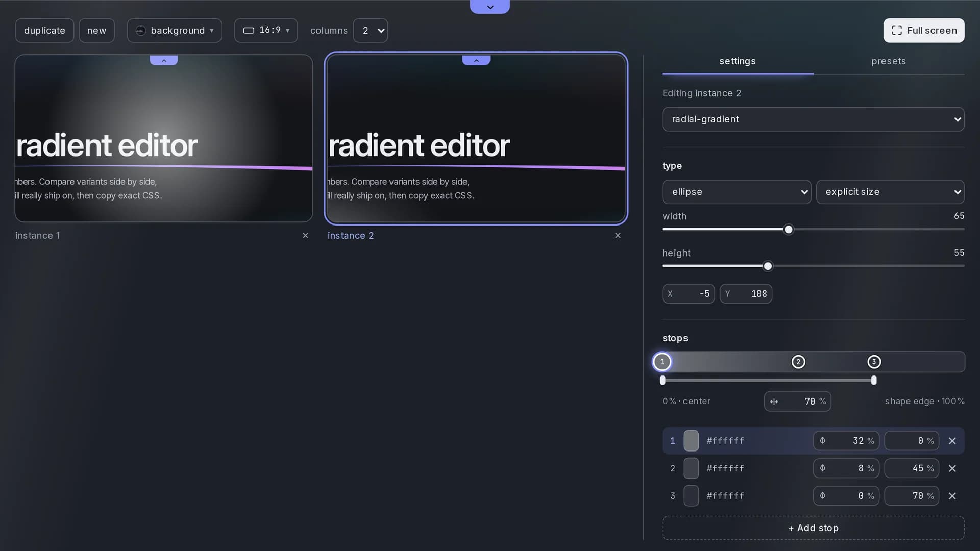Click the background circle icon
This screenshot has height=551, width=980.
(140, 31)
